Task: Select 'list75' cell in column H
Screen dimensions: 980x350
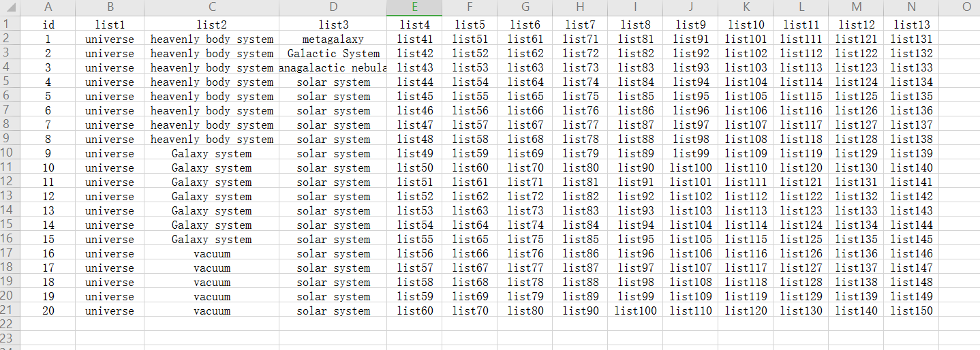Action: (x=580, y=96)
